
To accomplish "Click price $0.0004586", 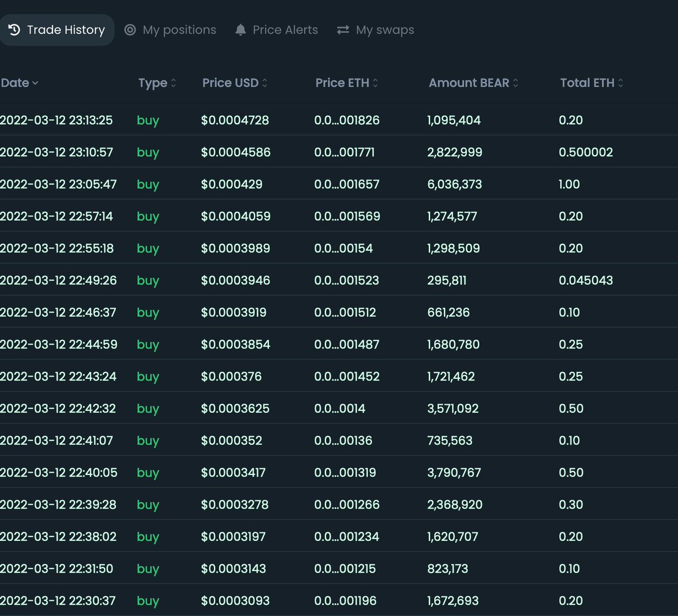I will [236, 152].
